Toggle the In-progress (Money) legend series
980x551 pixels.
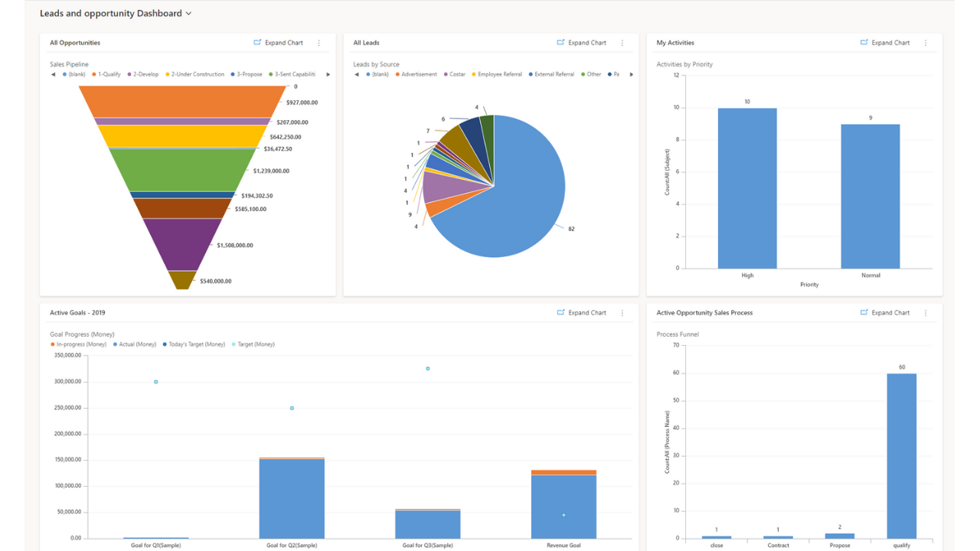tap(78, 344)
